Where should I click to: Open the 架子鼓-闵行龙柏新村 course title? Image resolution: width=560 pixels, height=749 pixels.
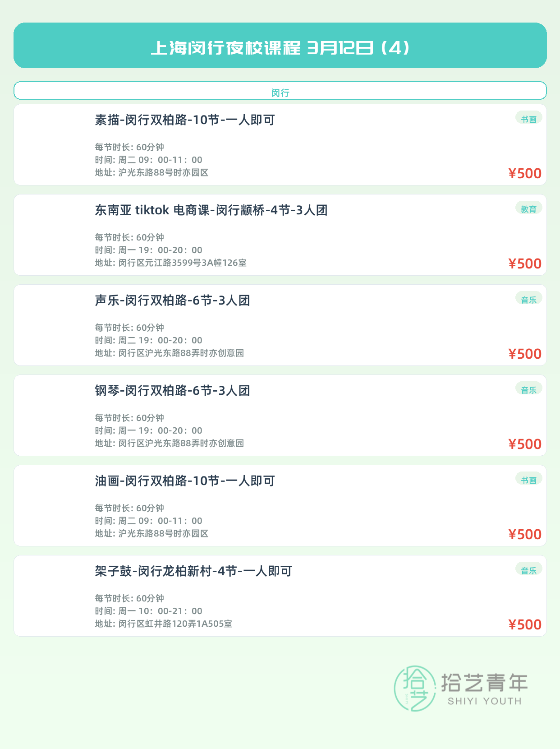[193, 571]
